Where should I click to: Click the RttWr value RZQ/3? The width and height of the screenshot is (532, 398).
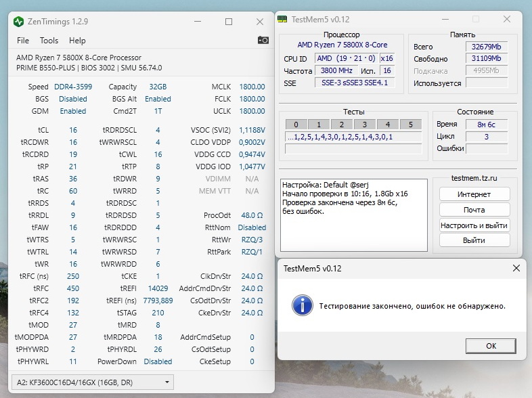252,240
